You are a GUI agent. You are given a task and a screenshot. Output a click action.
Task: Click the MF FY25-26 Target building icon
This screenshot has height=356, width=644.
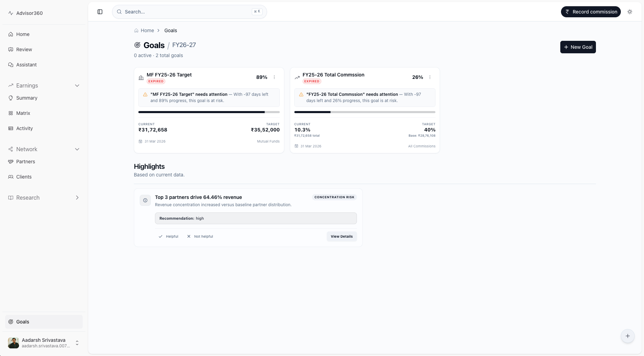[x=141, y=78]
